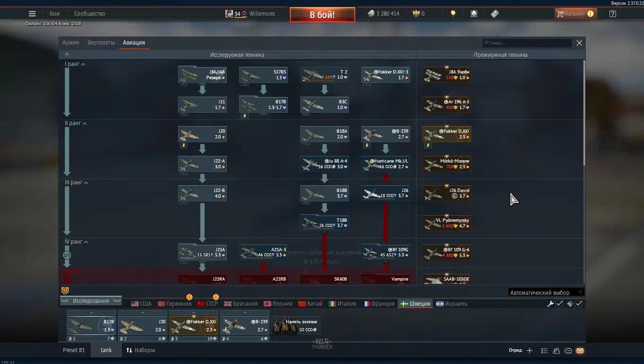Screen dimensions: 644x364
Task: Select Fokker D.XXI-3 in research tree
Action: click(385, 75)
